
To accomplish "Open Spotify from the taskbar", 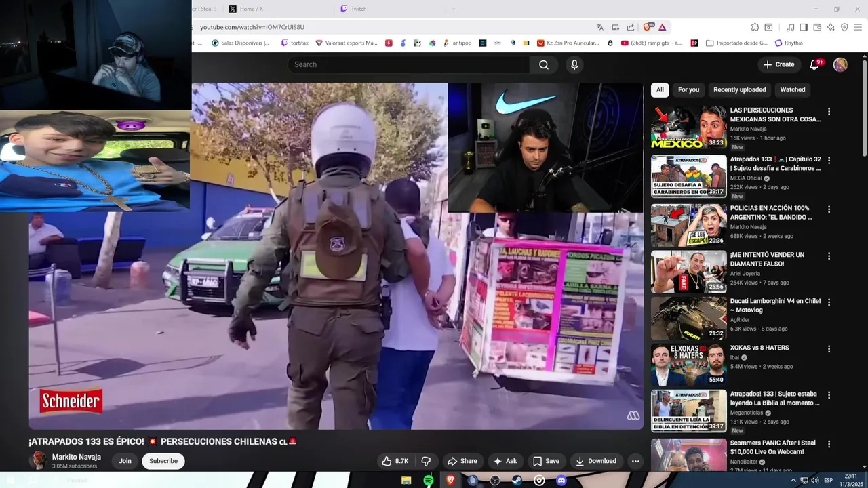I will coord(429,480).
